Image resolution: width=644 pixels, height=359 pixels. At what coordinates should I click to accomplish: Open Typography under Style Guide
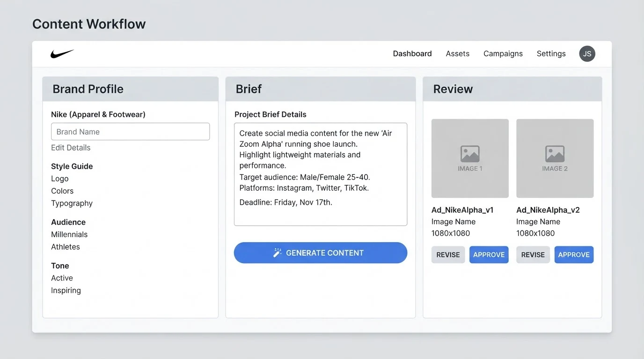[72, 203]
